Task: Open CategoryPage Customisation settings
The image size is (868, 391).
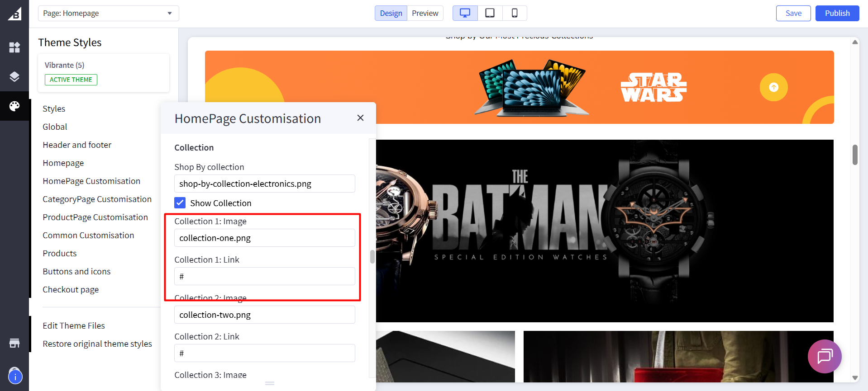Action: point(97,199)
